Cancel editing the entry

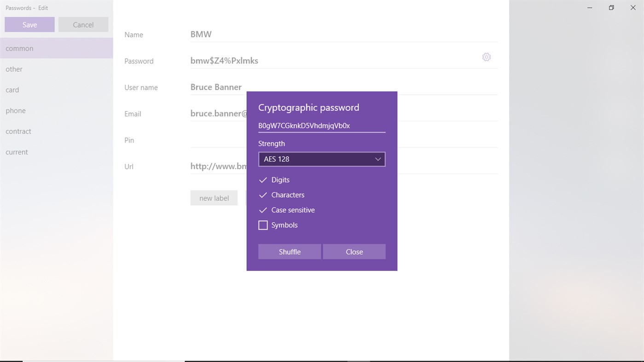[x=83, y=25]
